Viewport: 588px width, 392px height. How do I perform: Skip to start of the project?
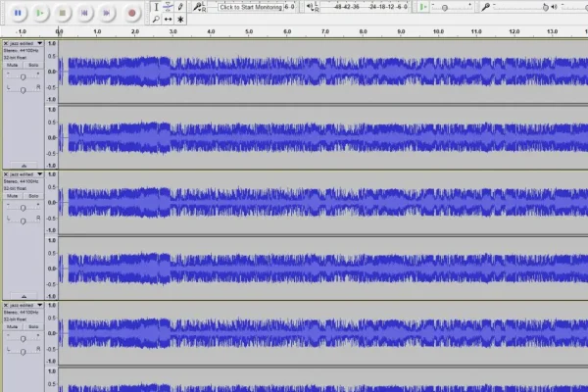pyautogui.click(x=84, y=13)
